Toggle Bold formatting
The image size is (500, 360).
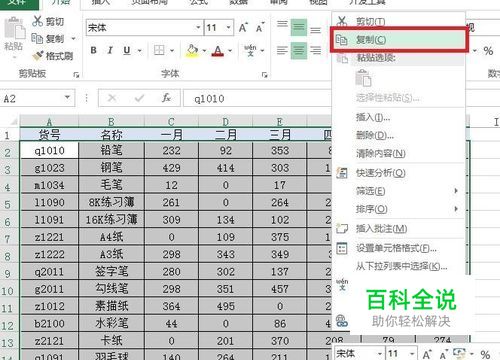94,50
